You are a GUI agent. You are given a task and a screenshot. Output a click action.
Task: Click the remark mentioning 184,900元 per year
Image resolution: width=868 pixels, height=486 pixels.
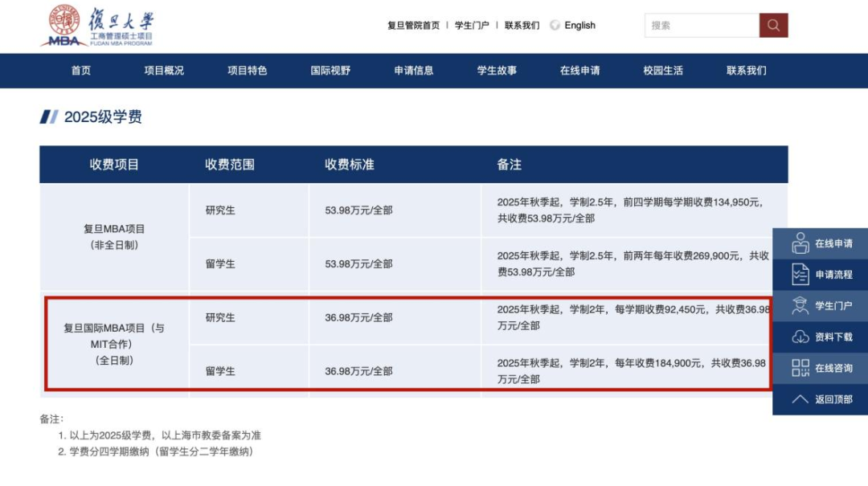pyautogui.click(x=631, y=371)
